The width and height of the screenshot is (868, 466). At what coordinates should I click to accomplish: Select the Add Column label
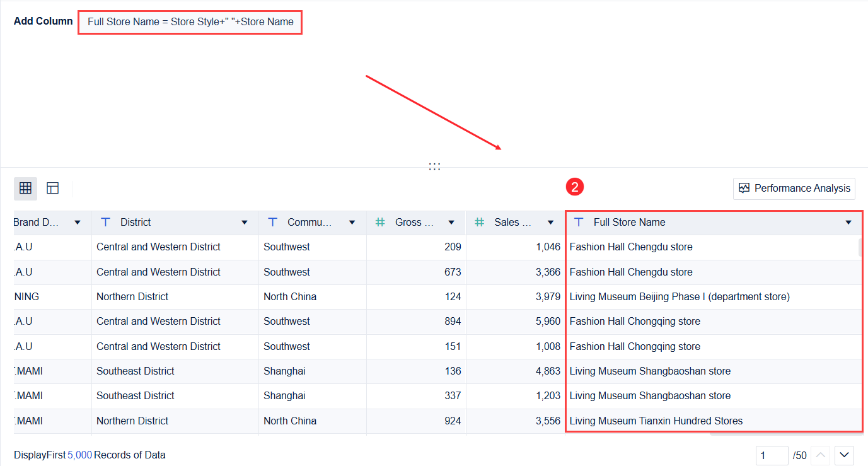43,21
